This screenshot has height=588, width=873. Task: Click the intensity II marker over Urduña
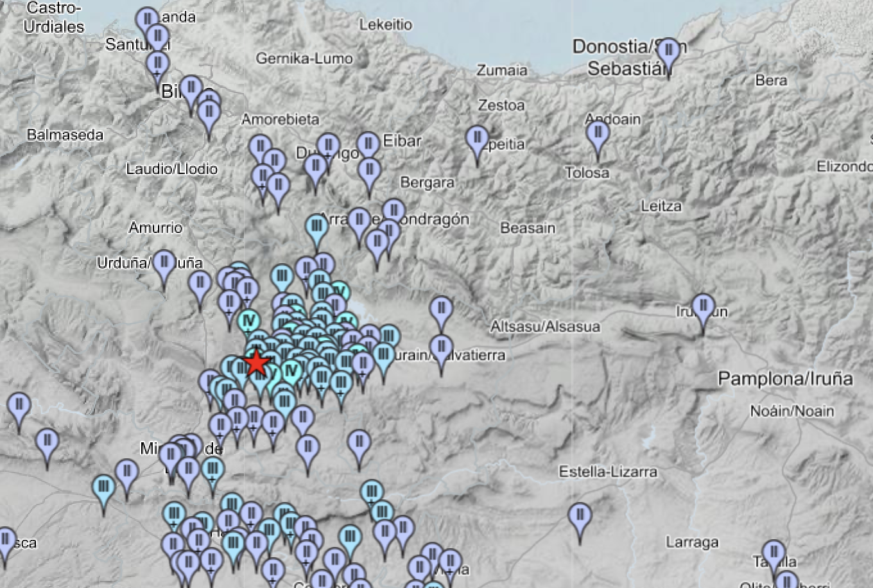(x=164, y=263)
